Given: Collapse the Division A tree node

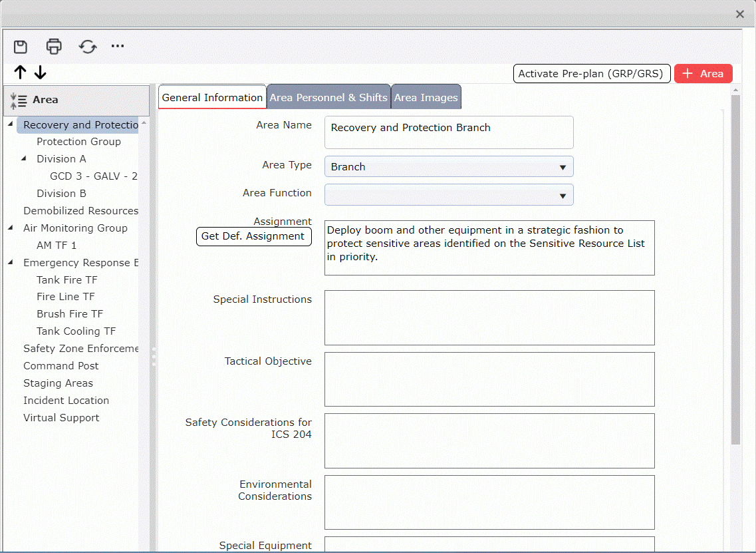Looking at the screenshot, I should coord(24,158).
